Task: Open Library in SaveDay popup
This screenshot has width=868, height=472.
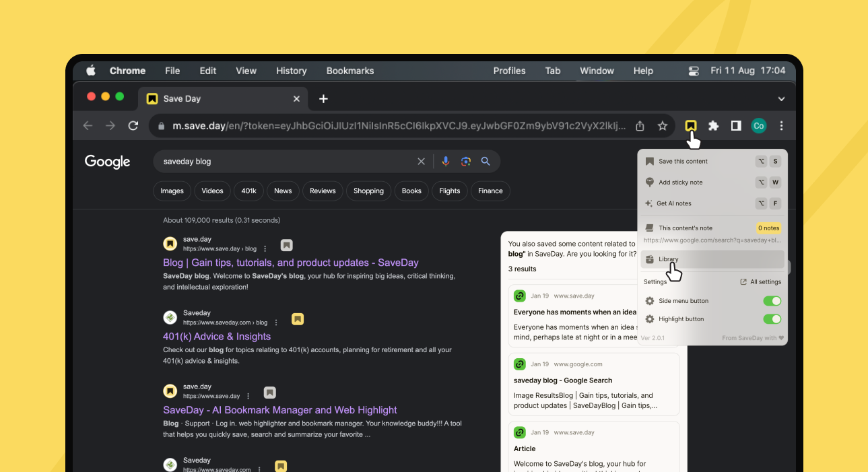Action: pos(712,259)
